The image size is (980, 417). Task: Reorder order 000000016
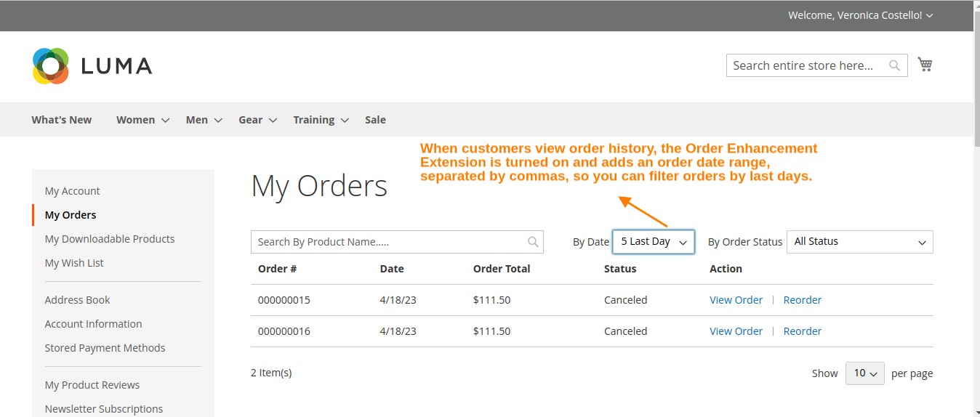pyautogui.click(x=802, y=331)
